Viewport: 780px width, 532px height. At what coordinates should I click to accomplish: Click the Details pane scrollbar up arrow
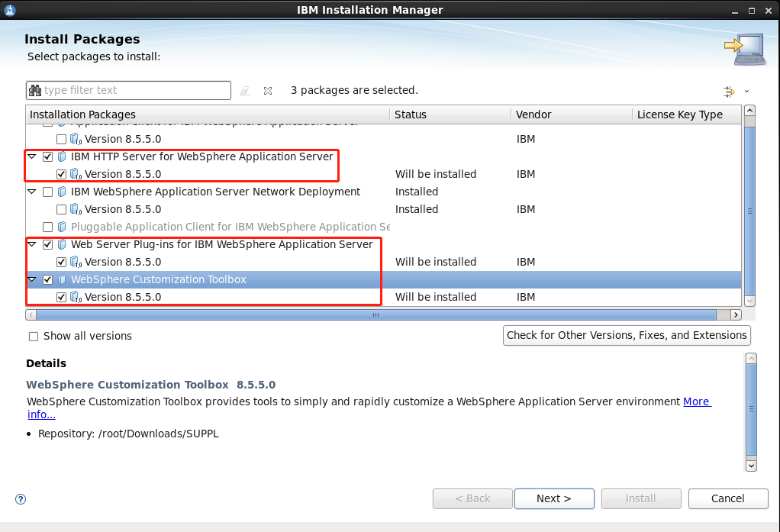(751, 358)
